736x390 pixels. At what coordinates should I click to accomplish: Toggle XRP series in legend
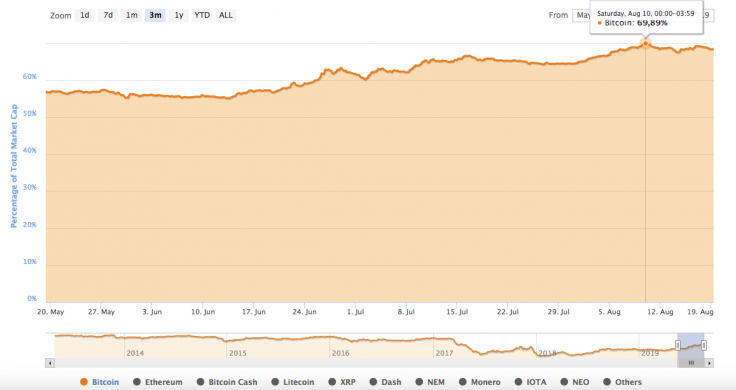click(342, 382)
